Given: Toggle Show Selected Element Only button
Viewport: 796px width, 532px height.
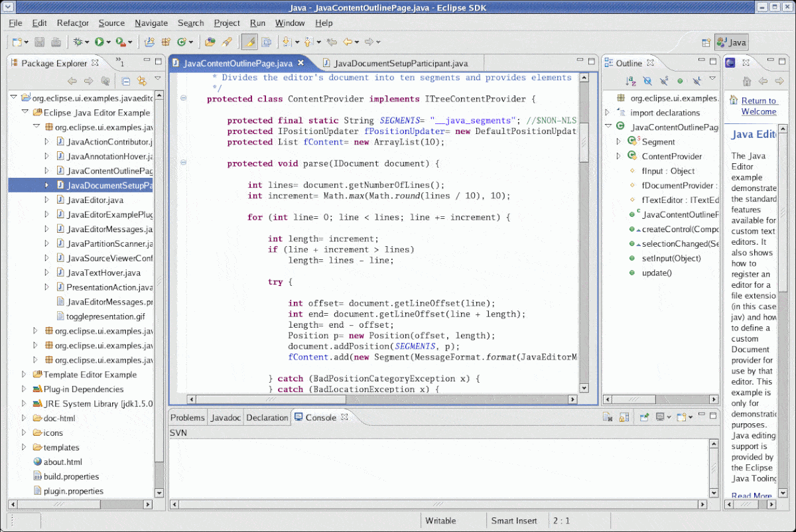Looking at the screenshot, I should 266,42.
